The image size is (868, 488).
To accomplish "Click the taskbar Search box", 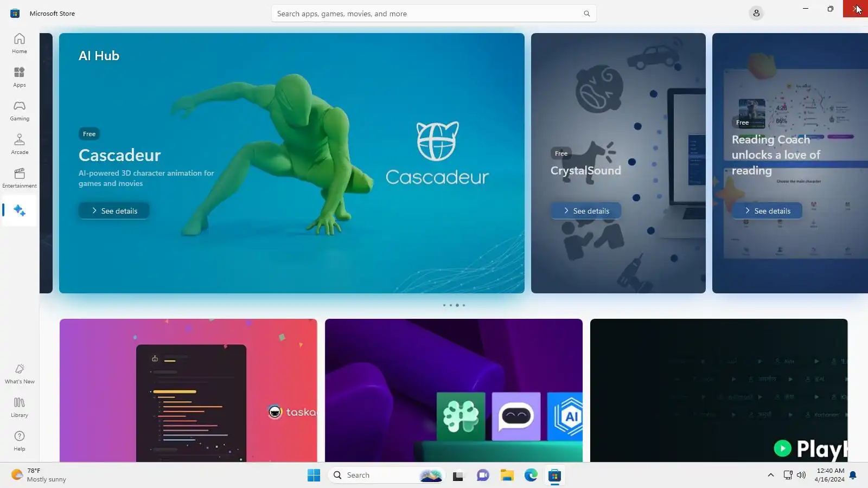I will coord(386,476).
